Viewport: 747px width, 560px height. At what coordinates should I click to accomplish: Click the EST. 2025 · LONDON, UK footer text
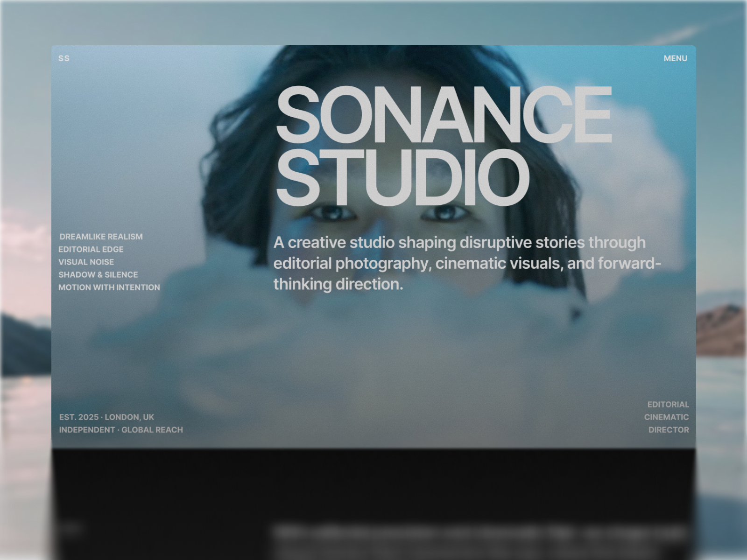(x=106, y=417)
